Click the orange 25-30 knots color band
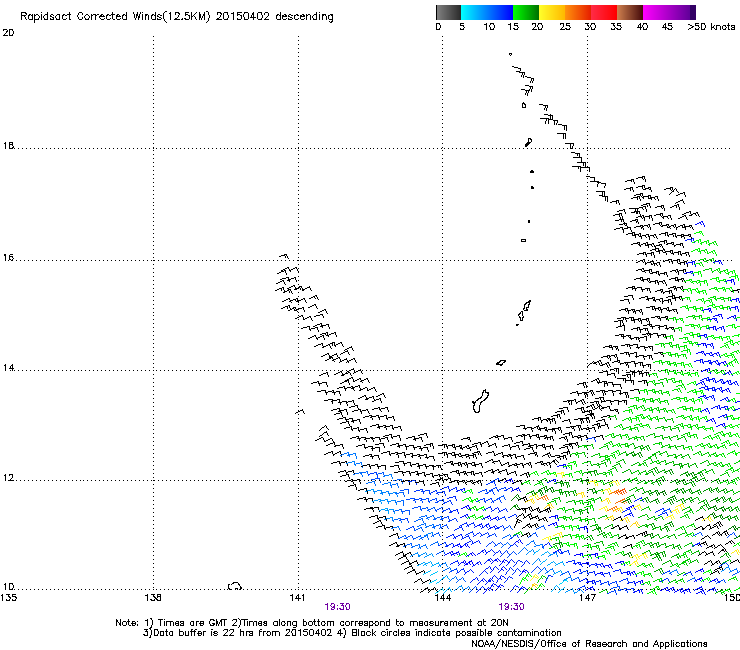740x650 pixels. click(x=578, y=12)
